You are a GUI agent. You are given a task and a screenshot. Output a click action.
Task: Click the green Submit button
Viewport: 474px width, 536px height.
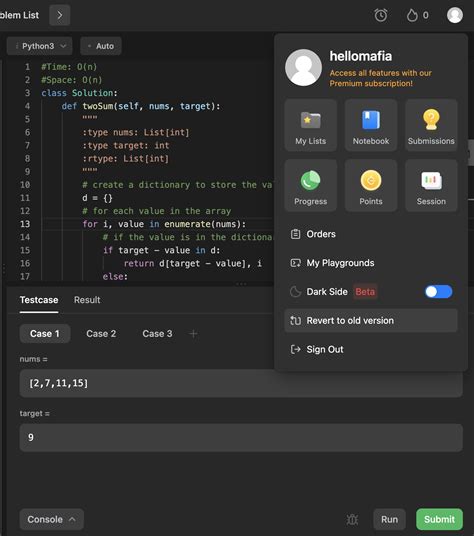click(439, 519)
